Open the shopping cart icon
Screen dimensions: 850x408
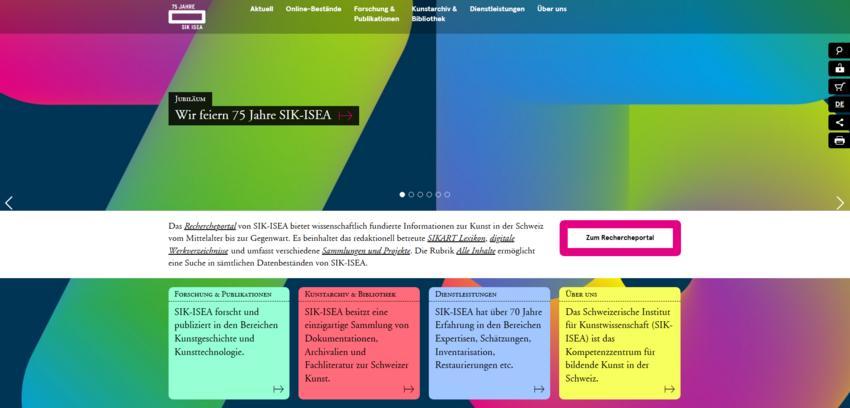tap(839, 87)
